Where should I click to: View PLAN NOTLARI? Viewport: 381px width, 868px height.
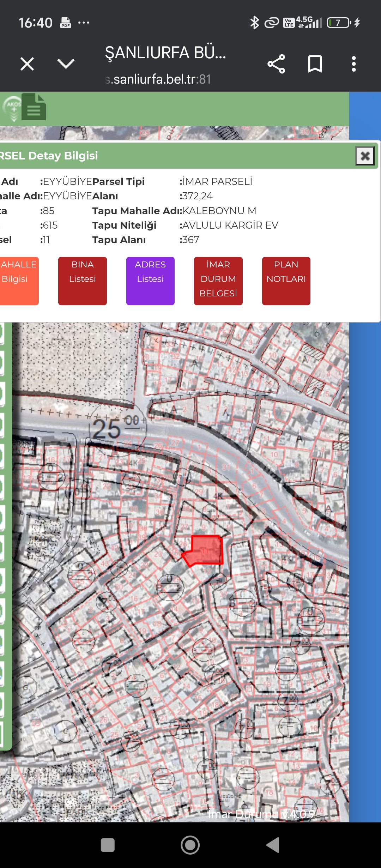pos(286,281)
